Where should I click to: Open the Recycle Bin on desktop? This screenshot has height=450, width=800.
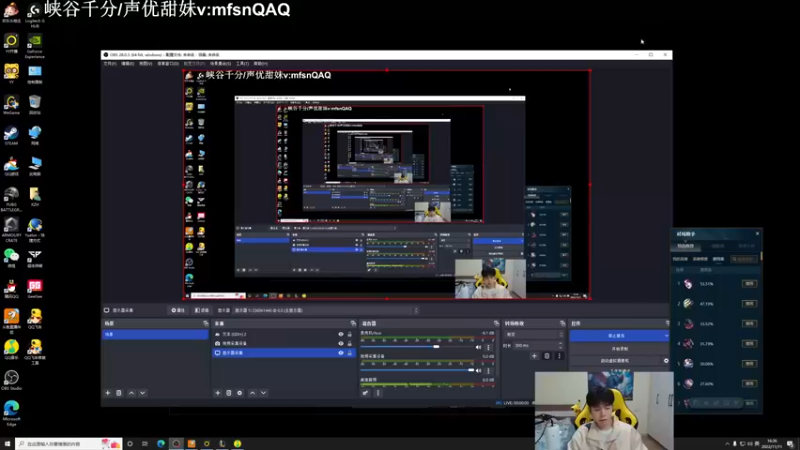[35, 105]
